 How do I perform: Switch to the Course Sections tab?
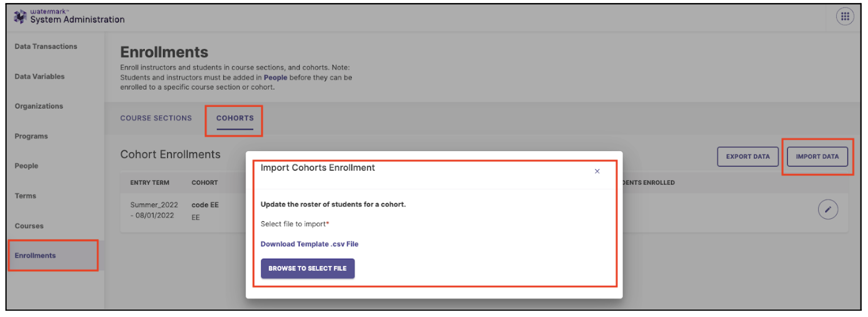156,118
